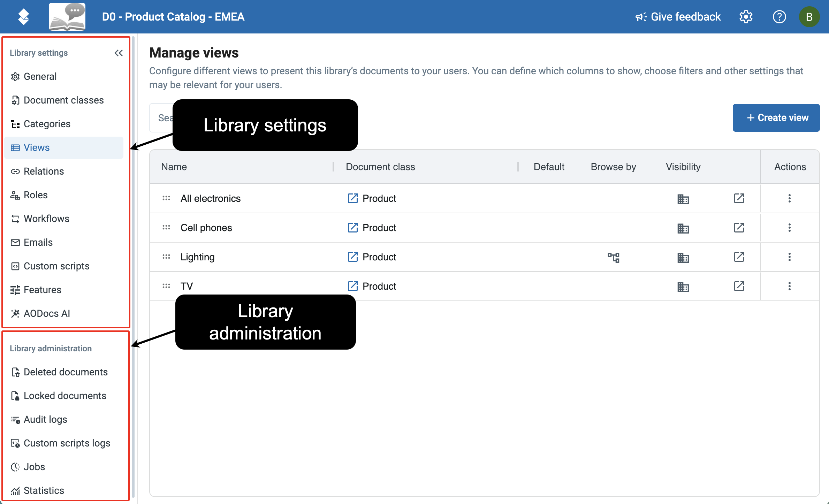
Task: Click visibility building icon for All electronics
Action: coord(683,199)
